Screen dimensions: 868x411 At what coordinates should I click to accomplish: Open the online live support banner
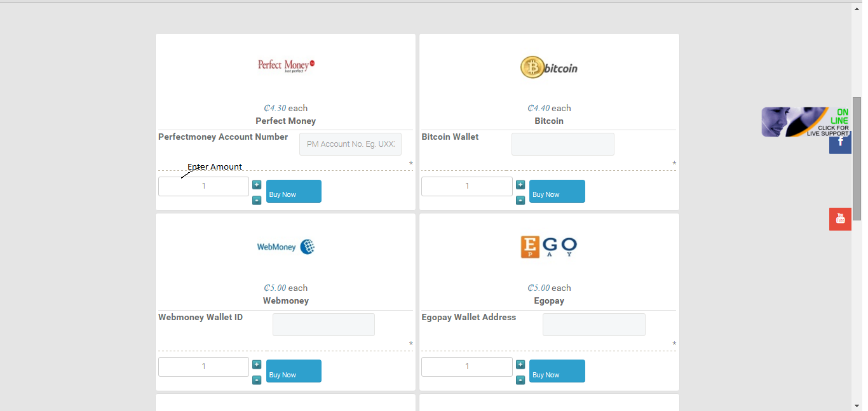[805, 121]
